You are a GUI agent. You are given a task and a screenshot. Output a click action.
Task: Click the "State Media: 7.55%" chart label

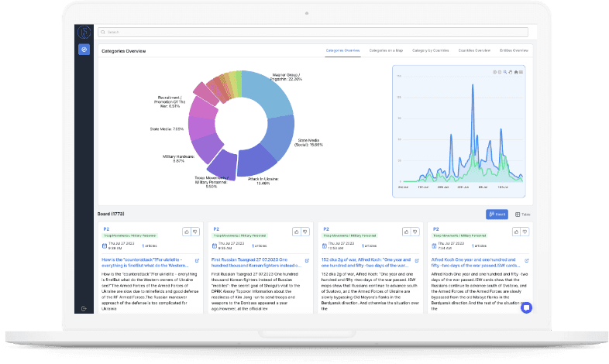click(x=167, y=129)
